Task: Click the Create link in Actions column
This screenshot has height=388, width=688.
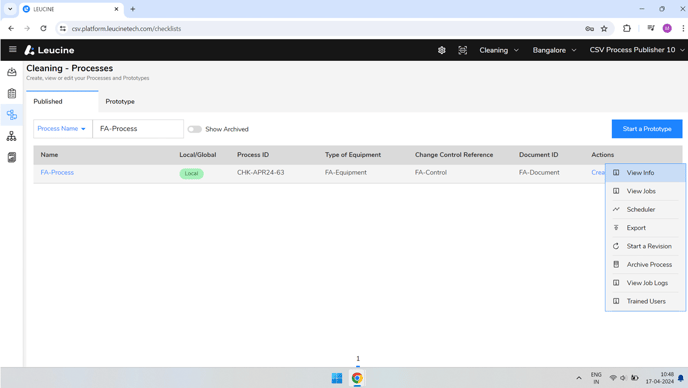Action: (598, 172)
